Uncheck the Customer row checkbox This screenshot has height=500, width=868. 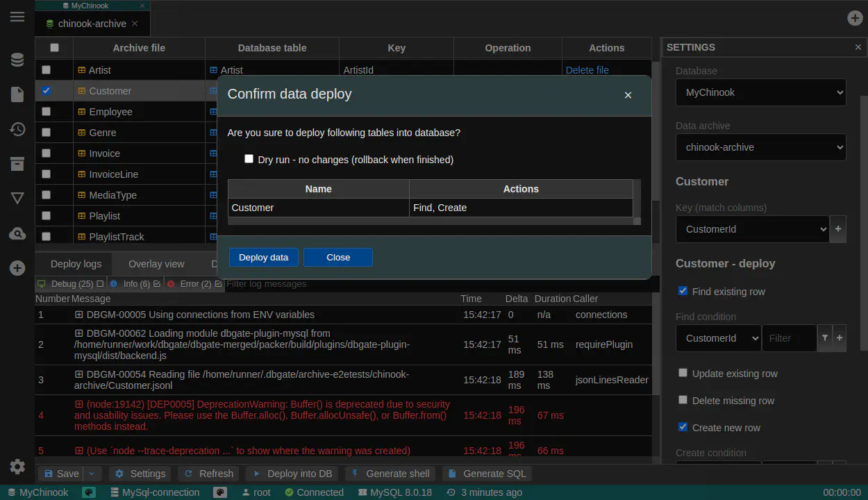tap(47, 91)
